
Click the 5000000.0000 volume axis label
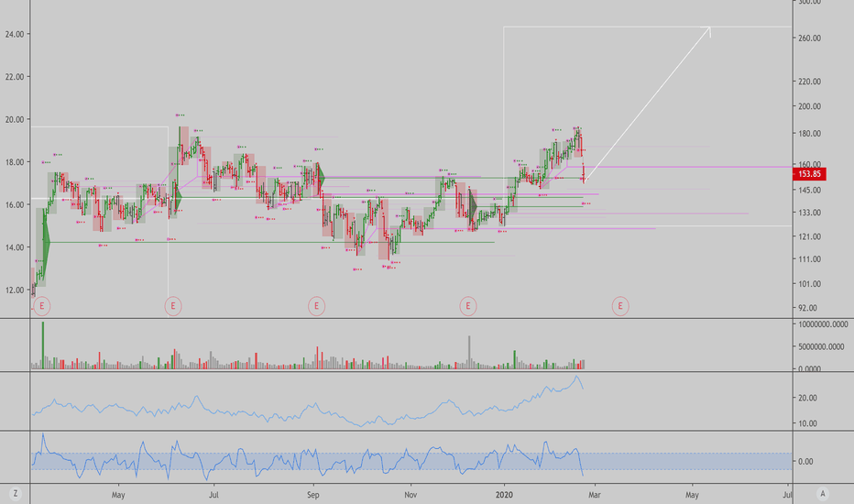click(821, 346)
